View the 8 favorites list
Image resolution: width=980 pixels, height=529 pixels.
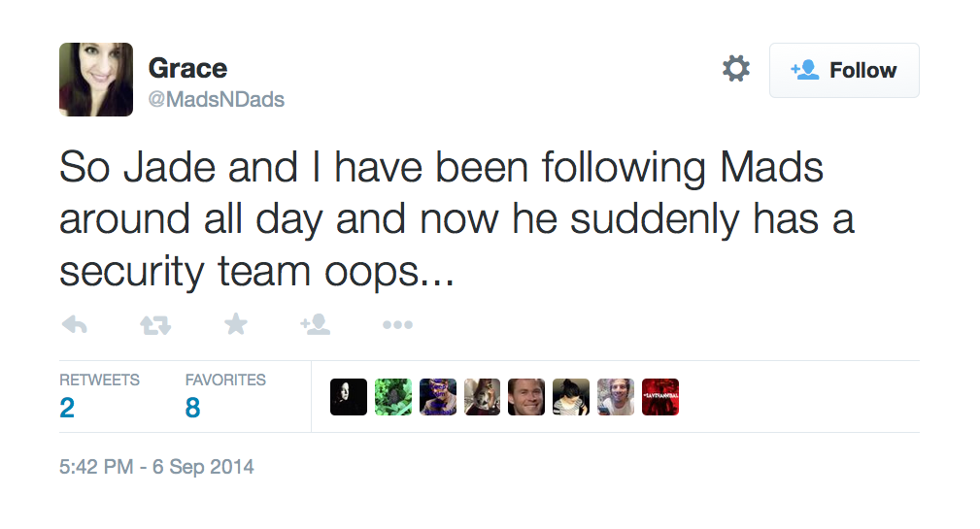coord(192,408)
